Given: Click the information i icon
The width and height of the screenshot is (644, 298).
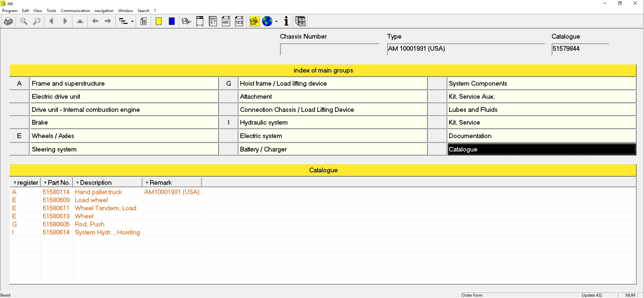Looking at the screenshot, I should [286, 21].
